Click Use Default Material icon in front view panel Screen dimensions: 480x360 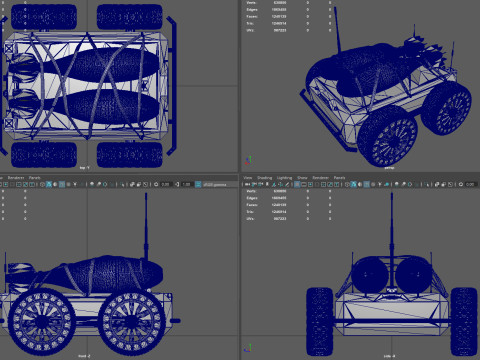click(55, 184)
